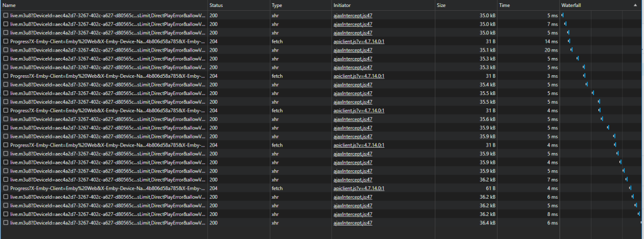Image resolution: width=644 pixels, height=239 pixels.
Task: Select the "8 ms" time cell
Action: pyautogui.click(x=553, y=214)
